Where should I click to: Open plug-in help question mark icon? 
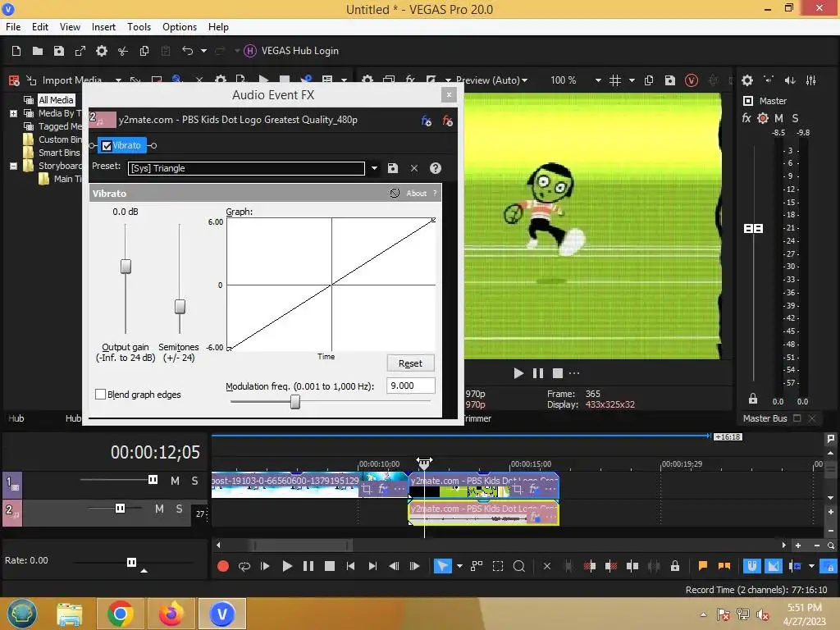click(436, 168)
